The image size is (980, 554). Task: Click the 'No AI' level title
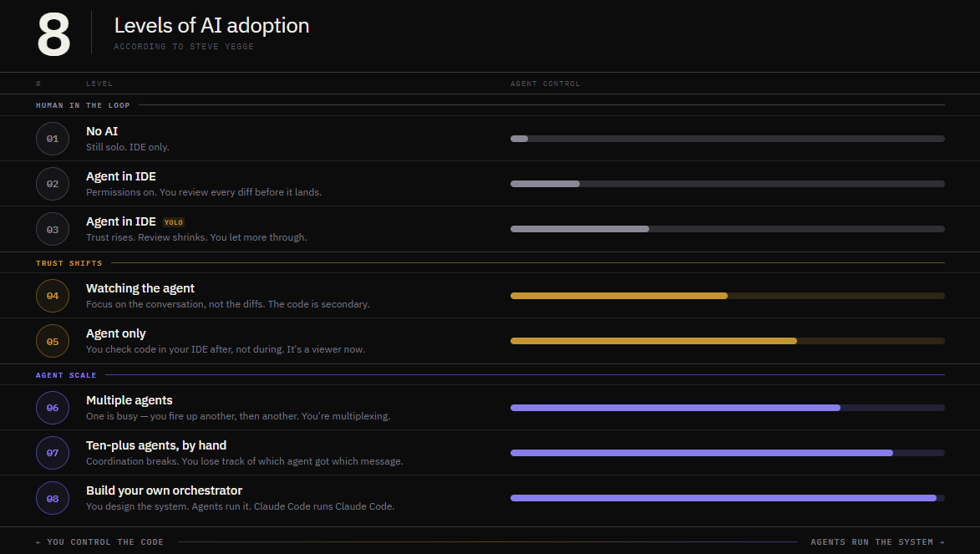tap(102, 131)
